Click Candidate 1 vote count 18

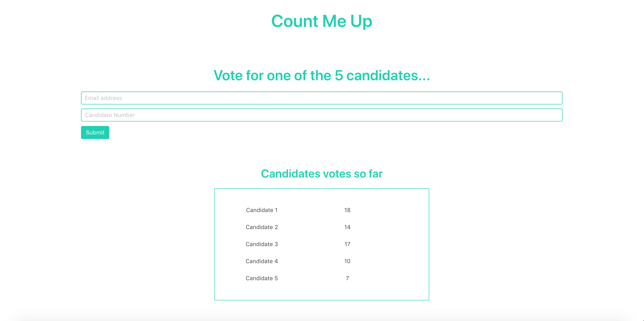tap(347, 210)
